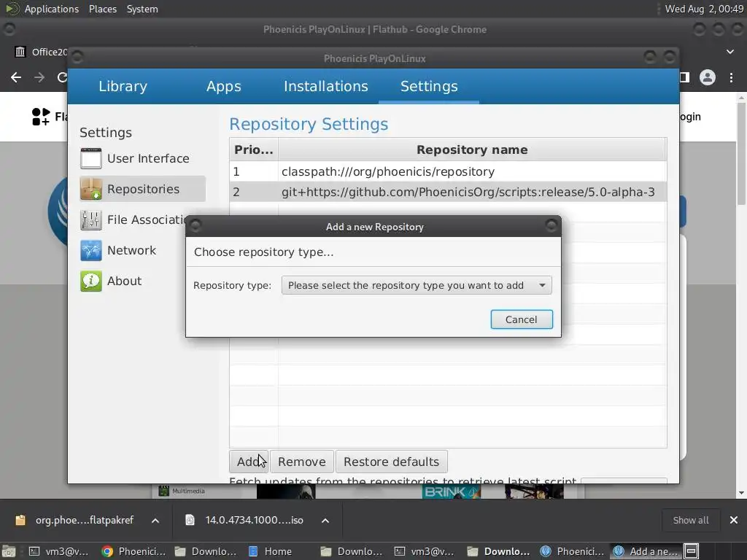Click the Cancel button in dialog
The height and width of the screenshot is (560, 747).
522,319
